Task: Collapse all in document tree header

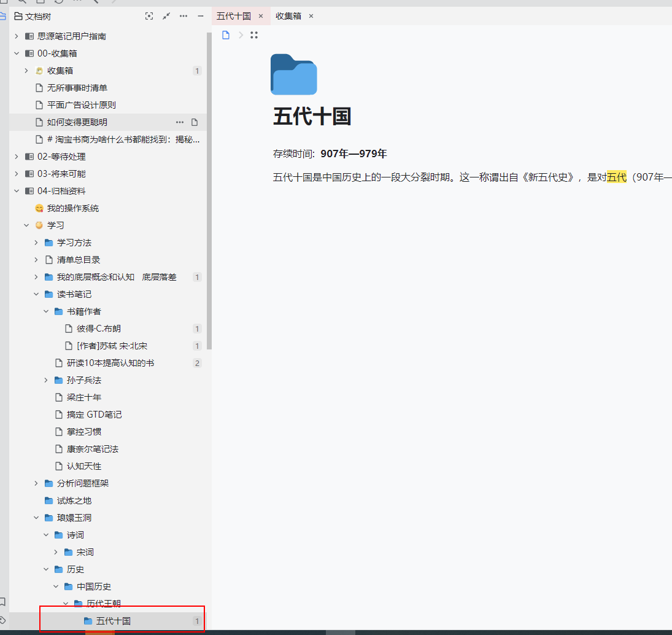Action: pyautogui.click(x=166, y=17)
